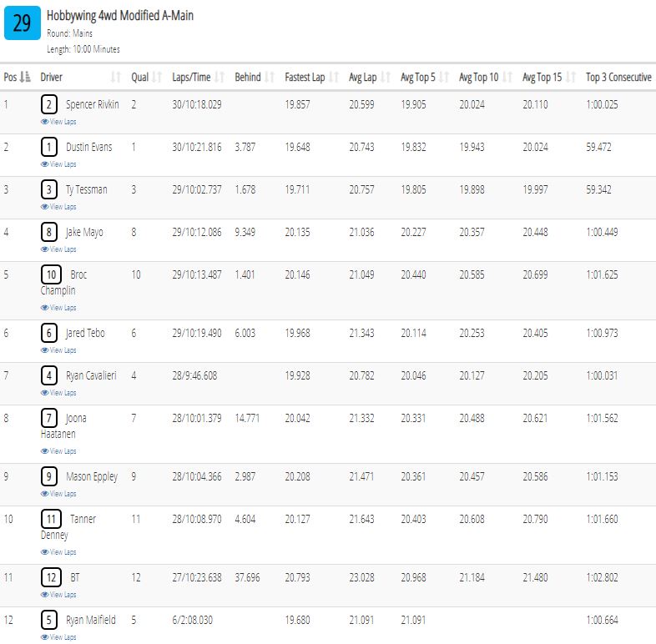Open View Laps for Spencer Rivkin
This screenshot has height=644, width=656.
click(58, 122)
